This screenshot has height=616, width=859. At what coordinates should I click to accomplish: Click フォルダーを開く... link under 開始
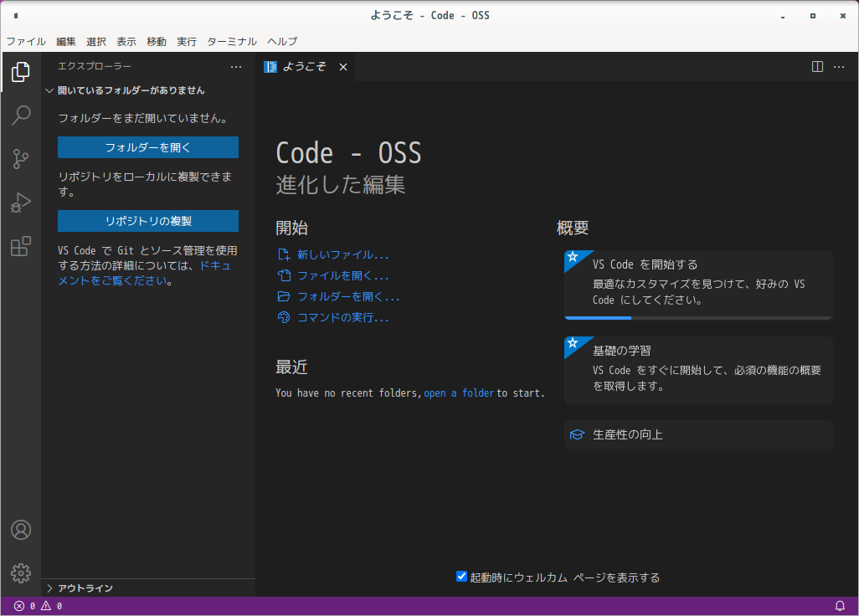(x=348, y=296)
